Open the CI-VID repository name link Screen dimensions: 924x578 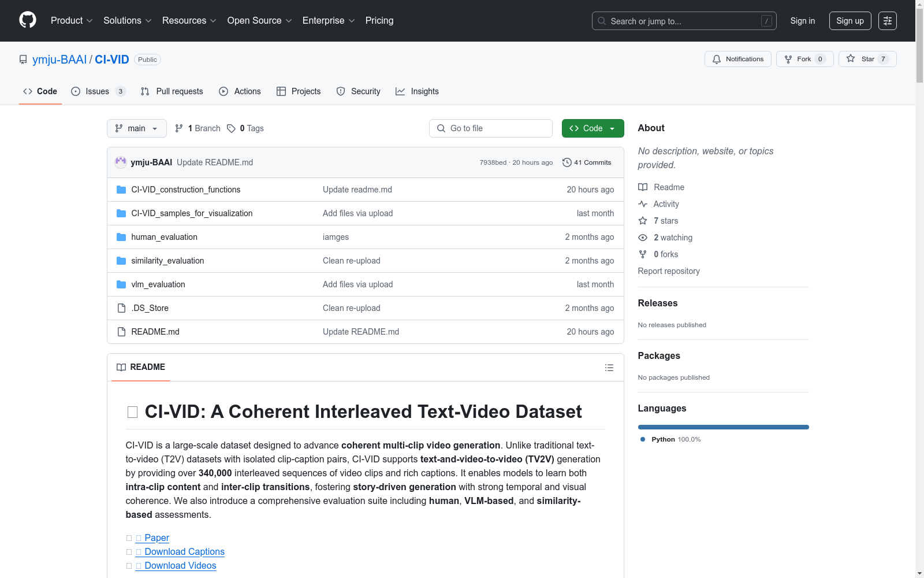[112, 60]
